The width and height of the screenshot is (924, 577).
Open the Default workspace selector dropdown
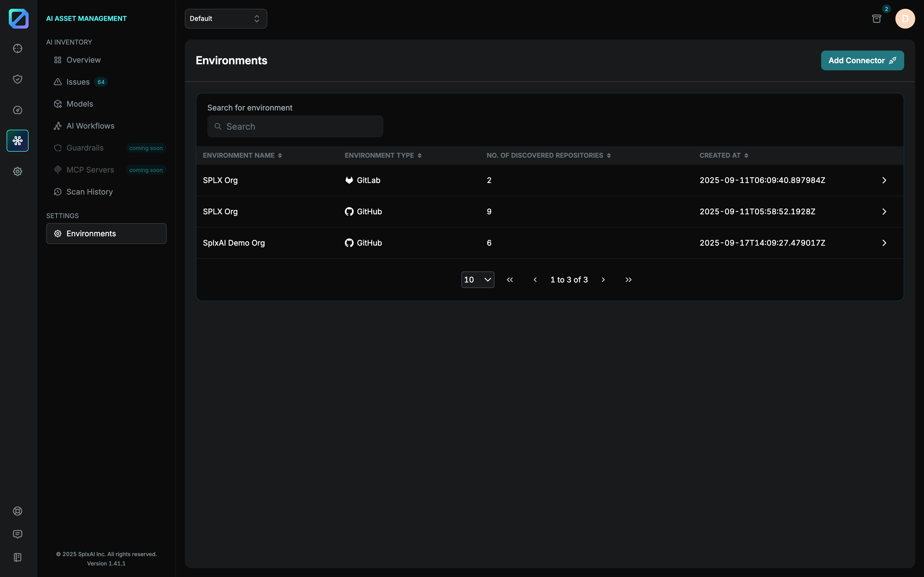[x=226, y=19]
